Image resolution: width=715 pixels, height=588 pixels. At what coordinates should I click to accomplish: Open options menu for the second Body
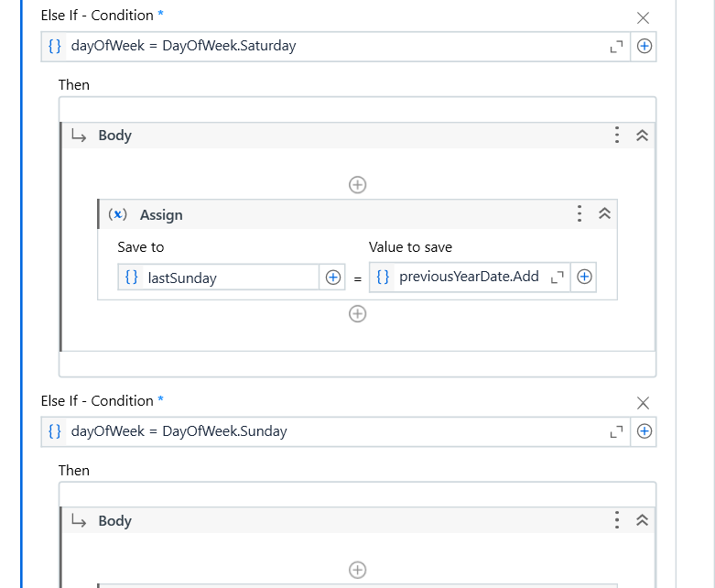tap(617, 521)
